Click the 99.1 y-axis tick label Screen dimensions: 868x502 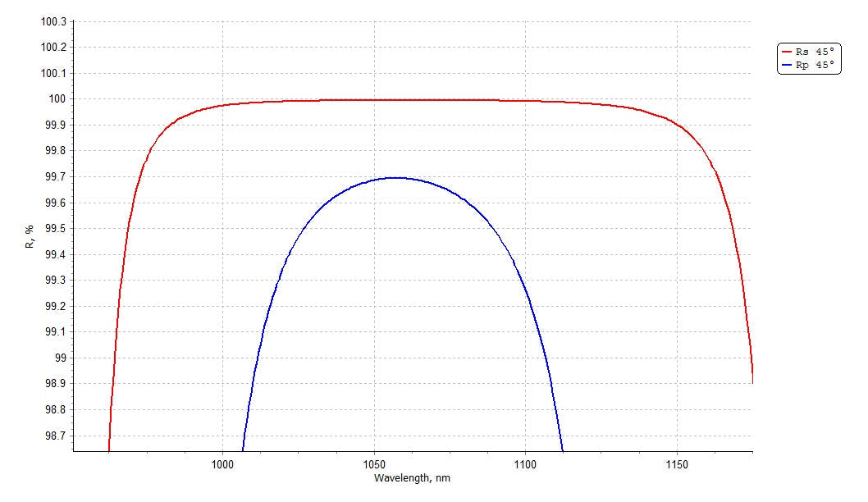(x=55, y=332)
